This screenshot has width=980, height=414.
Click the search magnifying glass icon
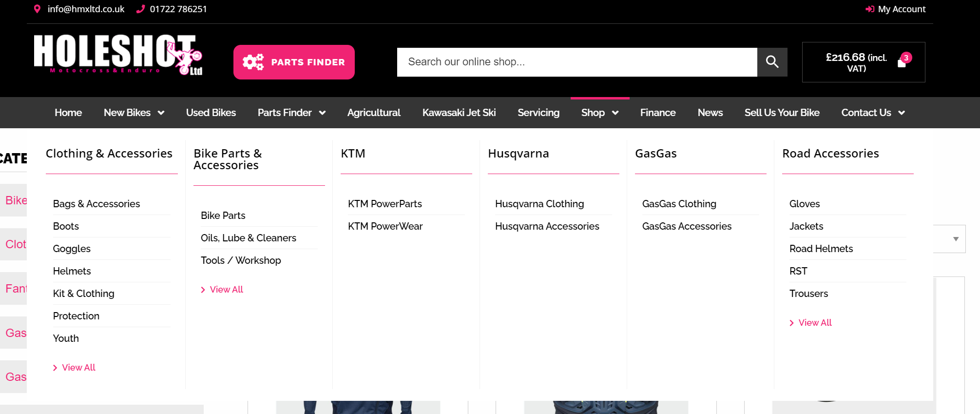[x=772, y=62]
